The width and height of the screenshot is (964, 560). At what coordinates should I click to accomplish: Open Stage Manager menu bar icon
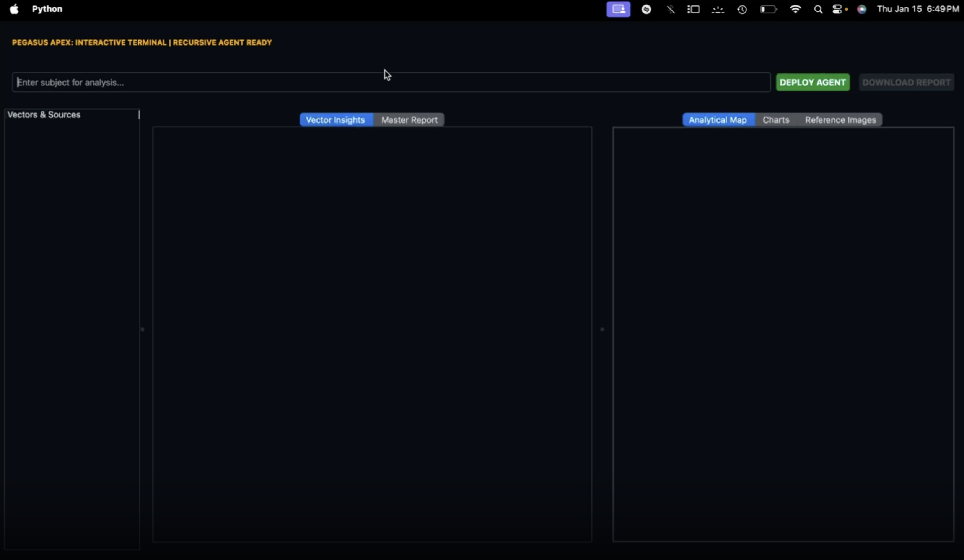[x=693, y=9]
